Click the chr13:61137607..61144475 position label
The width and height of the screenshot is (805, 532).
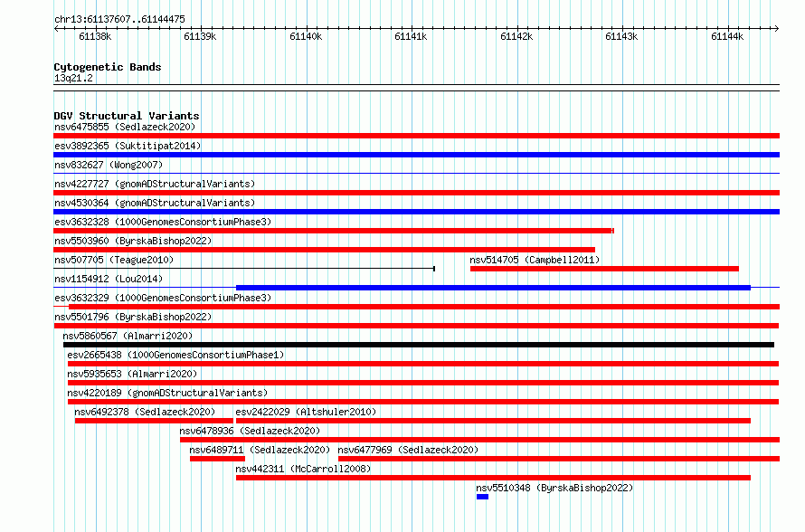(x=119, y=19)
